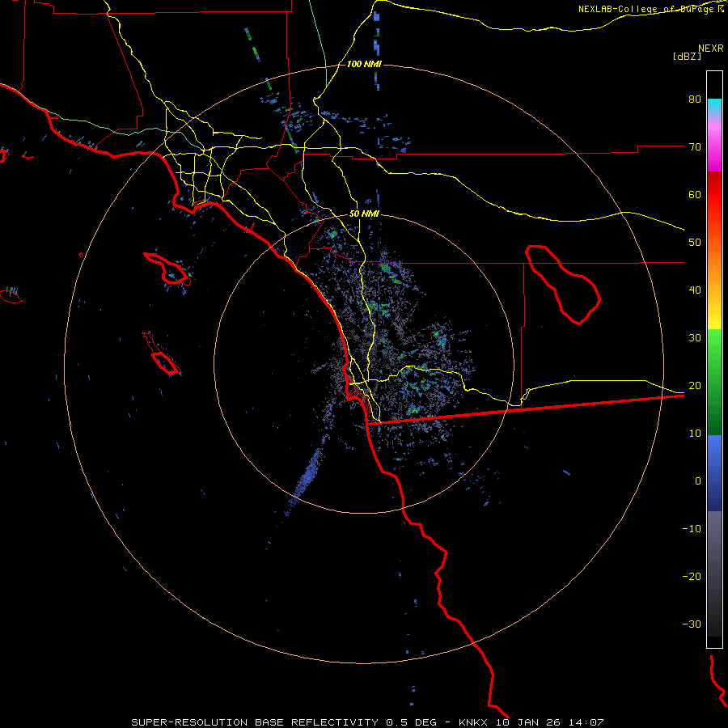Click the green segment of the color bar
The height and width of the screenshot is (728, 728).
(714, 382)
